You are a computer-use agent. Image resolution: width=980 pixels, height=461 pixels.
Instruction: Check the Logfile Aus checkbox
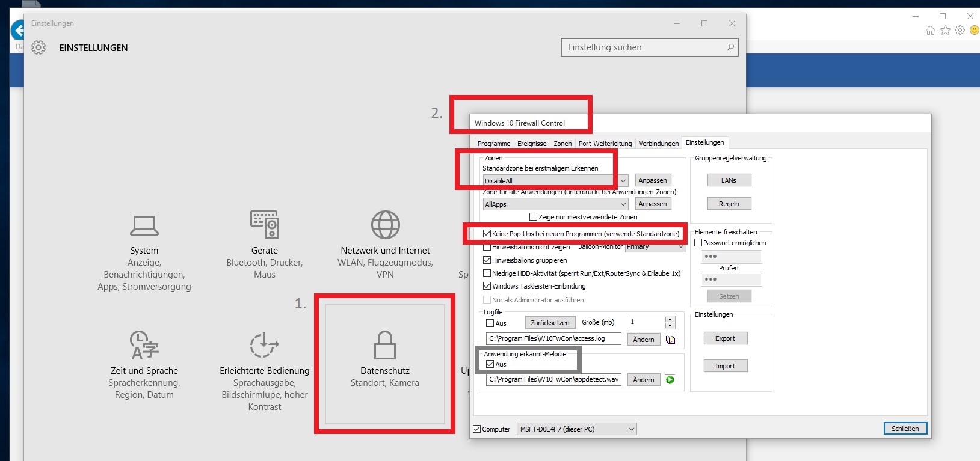point(490,323)
